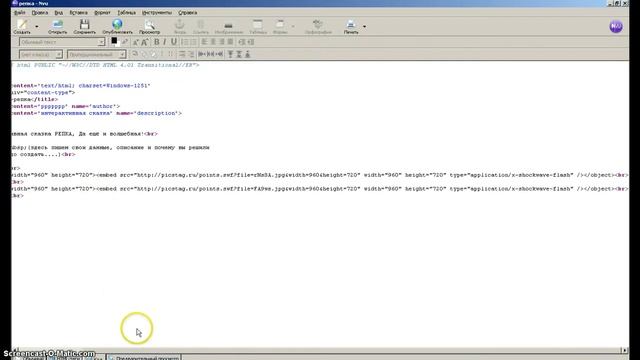
Task: Center align text icon
Action: point(213,42)
